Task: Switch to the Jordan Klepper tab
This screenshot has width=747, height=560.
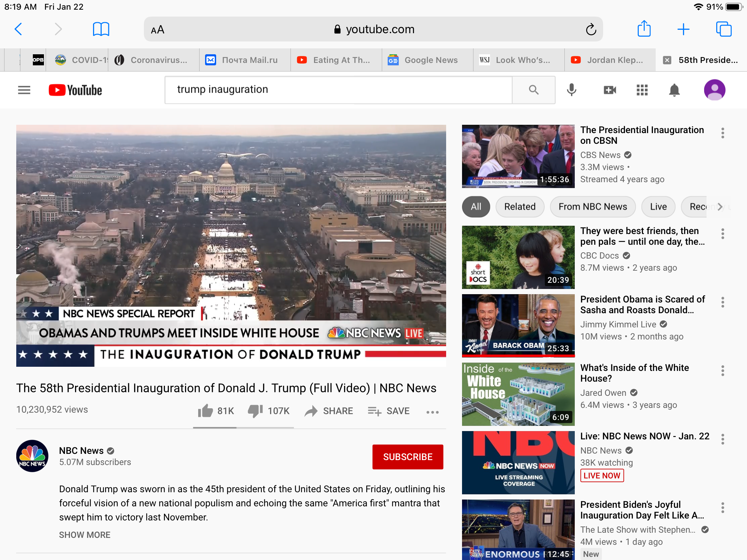Action: tap(610, 60)
